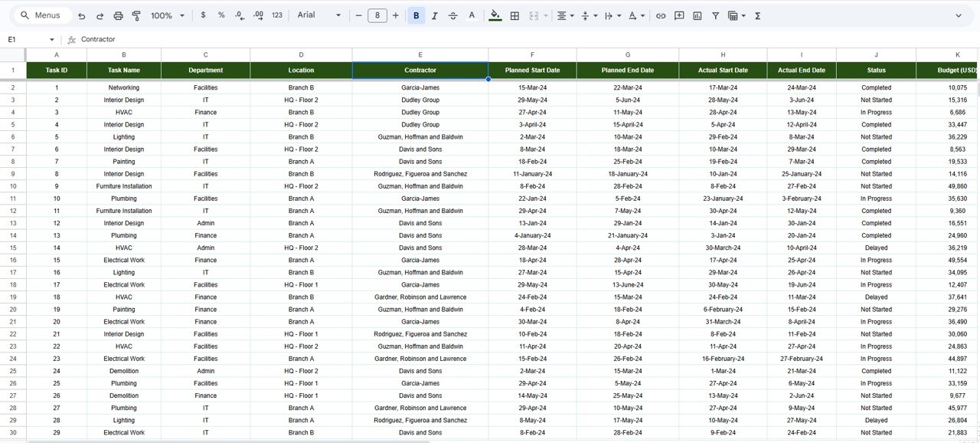The height and width of the screenshot is (443, 980).
Task: Toggle Bold formatting off
Action: point(416,15)
